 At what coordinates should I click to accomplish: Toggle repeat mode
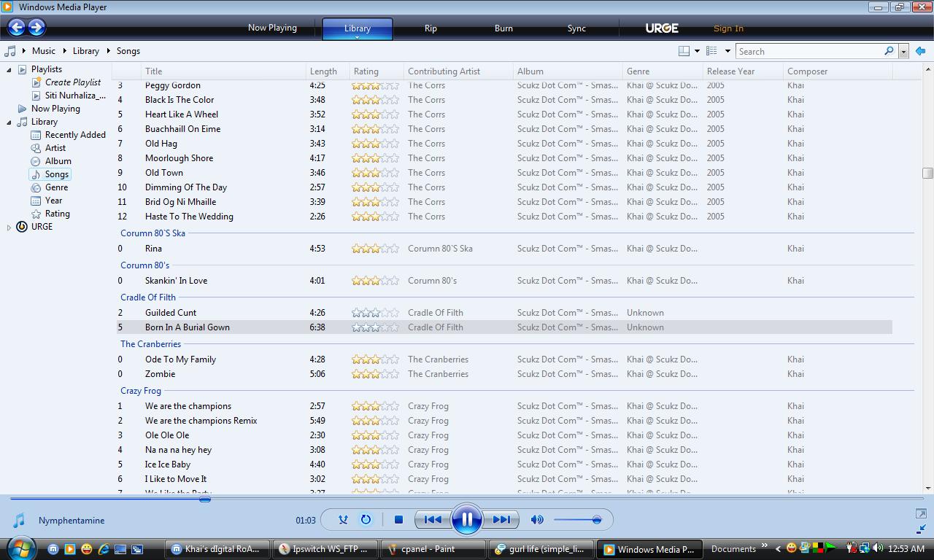click(366, 520)
